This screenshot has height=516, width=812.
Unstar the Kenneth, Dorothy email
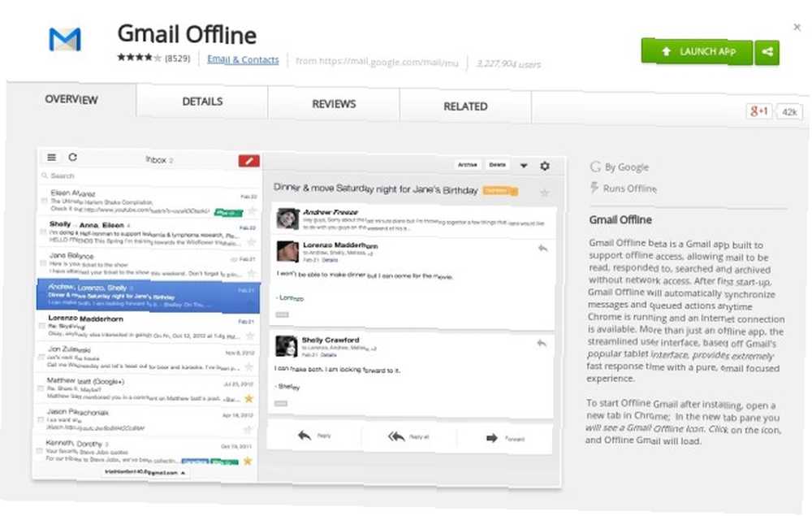pyautogui.click(x=248, y=461)
